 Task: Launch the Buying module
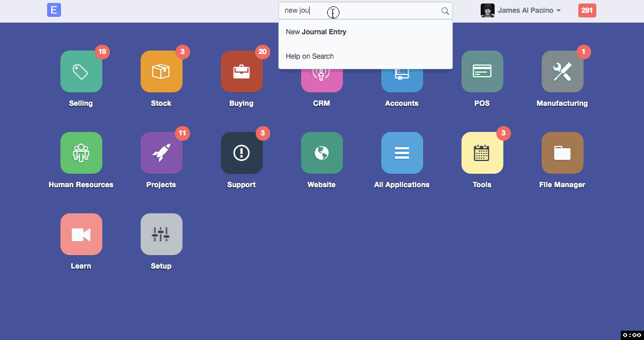pyautogui.click(x=242, y=71)
